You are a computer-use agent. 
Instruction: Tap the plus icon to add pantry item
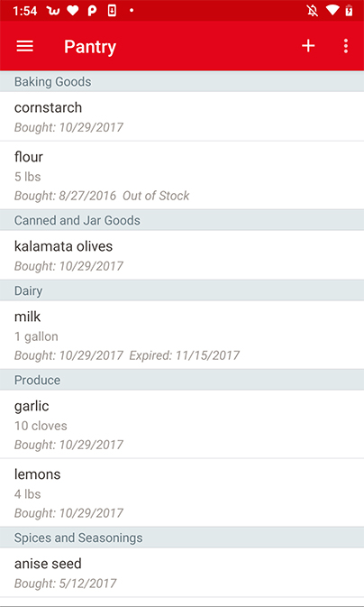click(308, 46)
